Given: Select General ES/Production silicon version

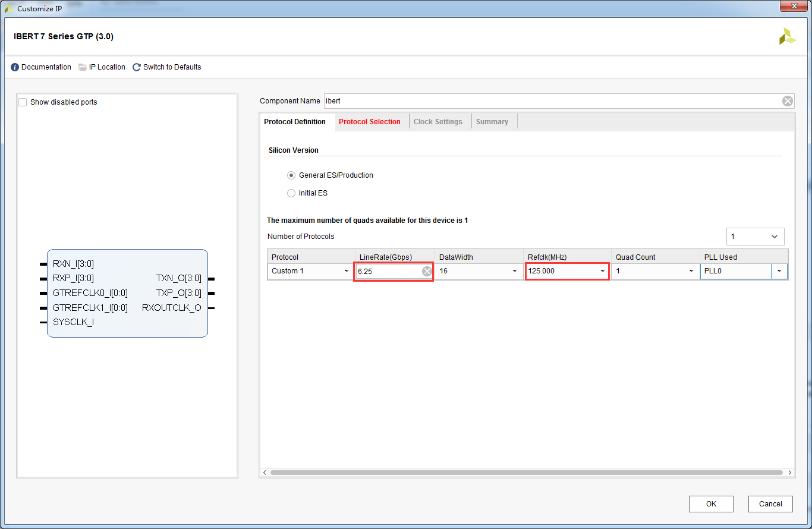Looking at the screenshot, I should (x=291, y=175).
